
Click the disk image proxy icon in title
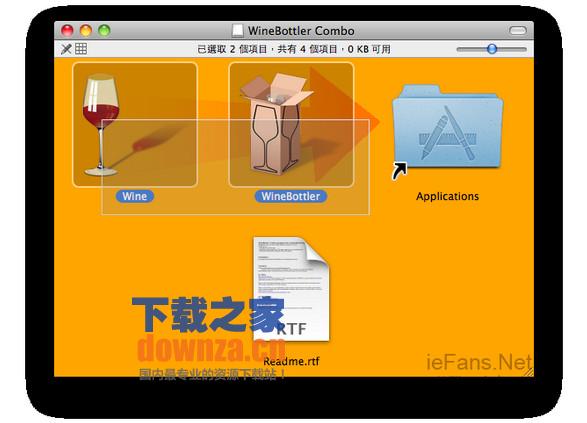pos(237,30)
